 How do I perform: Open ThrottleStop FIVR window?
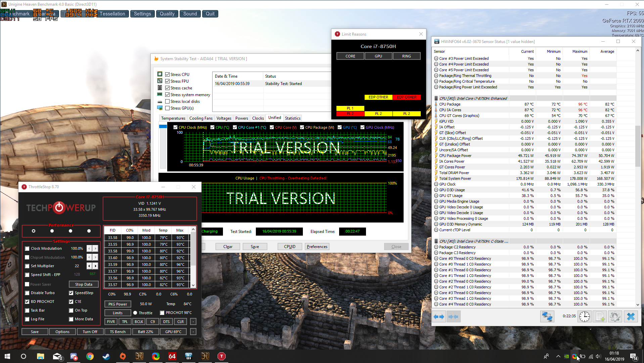click(111, 322)
